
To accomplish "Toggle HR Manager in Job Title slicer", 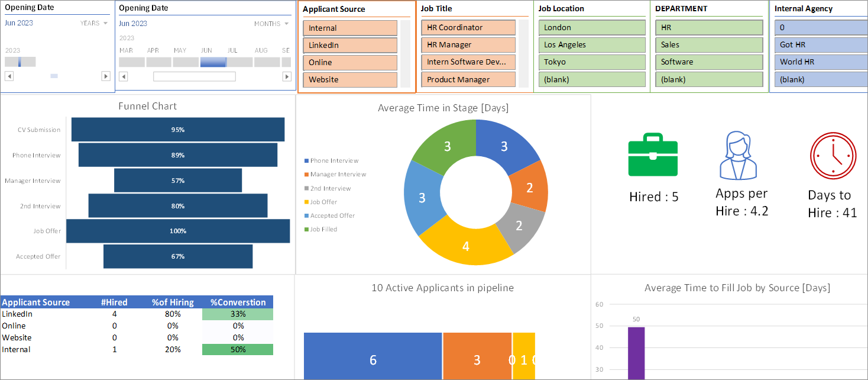I will pyautogui.click(x=468, y=44).
